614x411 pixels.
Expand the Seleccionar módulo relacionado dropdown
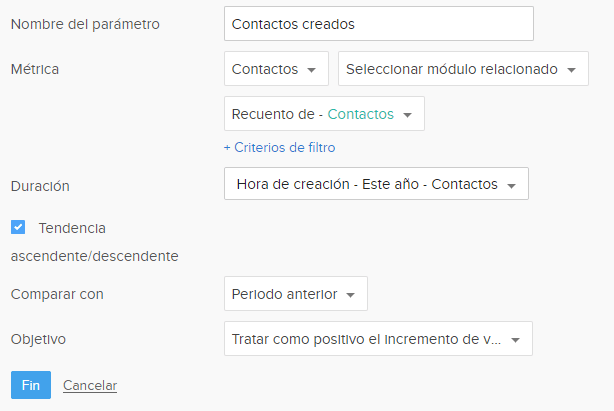click(462, 69)
